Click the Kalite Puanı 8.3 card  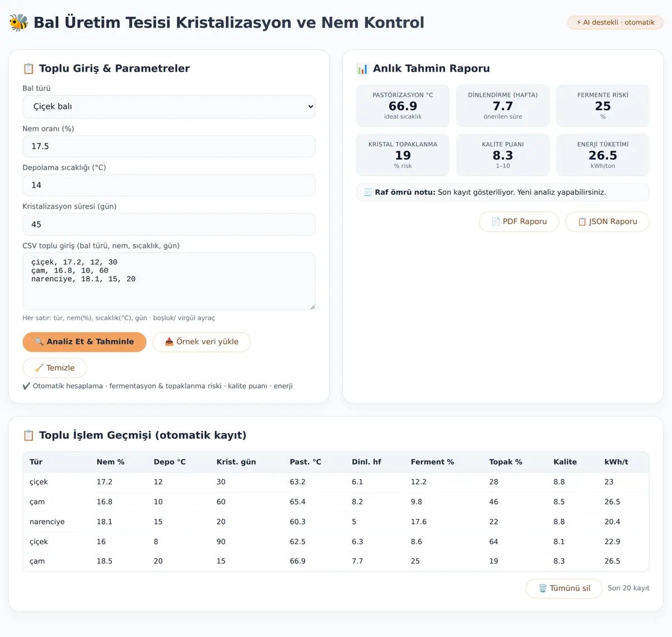(x=503, y=155)
